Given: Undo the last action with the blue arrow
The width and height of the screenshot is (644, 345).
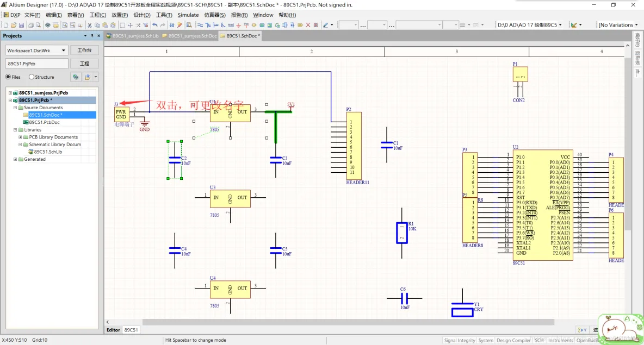Looking at the screenshot, I should coord(155,25).
